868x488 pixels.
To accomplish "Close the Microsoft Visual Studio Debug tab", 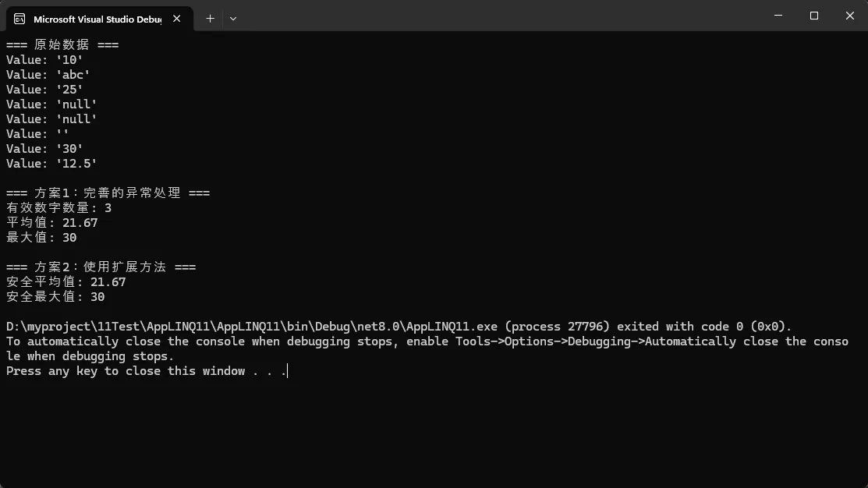I will click(177, 19).
